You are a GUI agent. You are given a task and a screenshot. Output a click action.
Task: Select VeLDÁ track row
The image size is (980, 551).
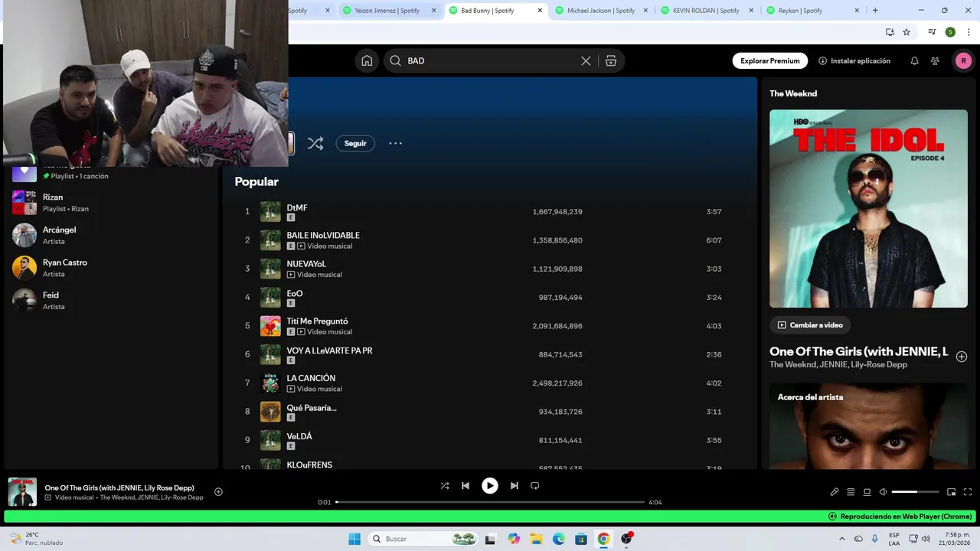[490, 440]
